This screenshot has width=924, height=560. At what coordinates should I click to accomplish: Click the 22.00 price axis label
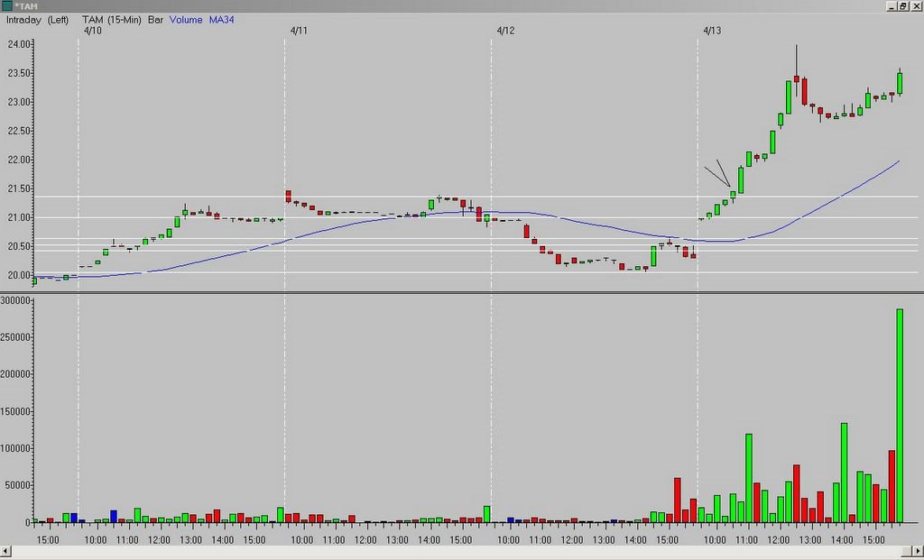(x=19, y=160)
